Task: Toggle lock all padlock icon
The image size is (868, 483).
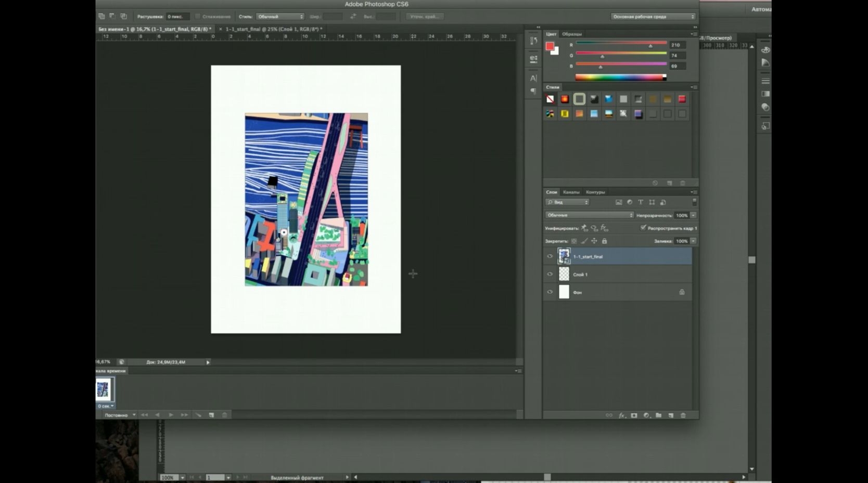Action: [604, 241]
